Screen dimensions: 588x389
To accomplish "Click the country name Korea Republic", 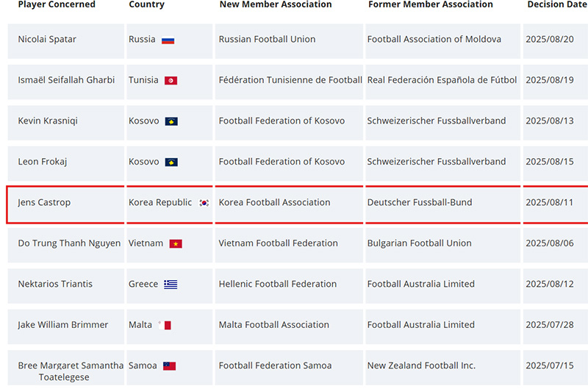I will click(x=160, y=202).
